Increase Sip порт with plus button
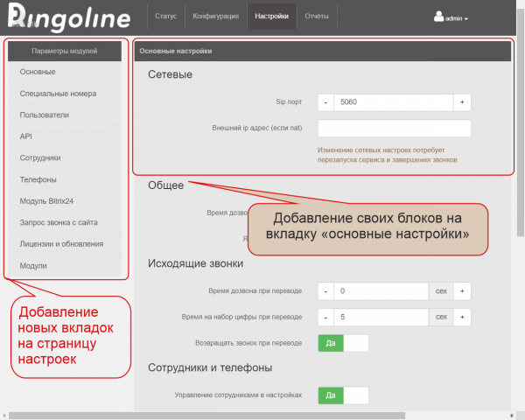 (462, 102)
